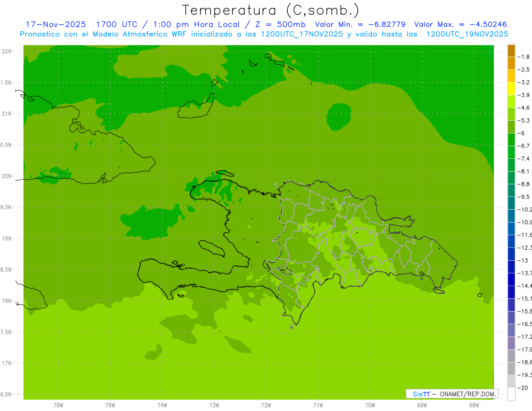Click the '72W' longitude axis label
Viewport: 532px width, 411px height.
(266, 405)
